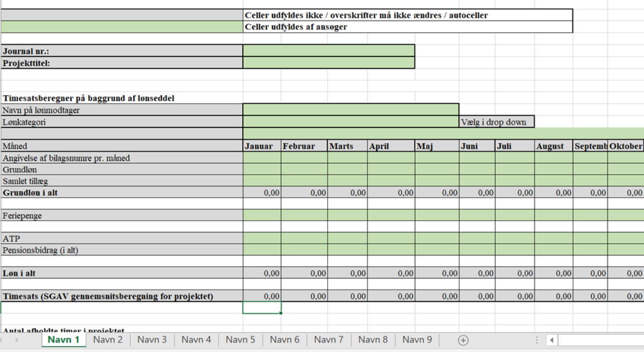
Task: Select the Projekttitel input cell
Action: [x=328, y=63]
